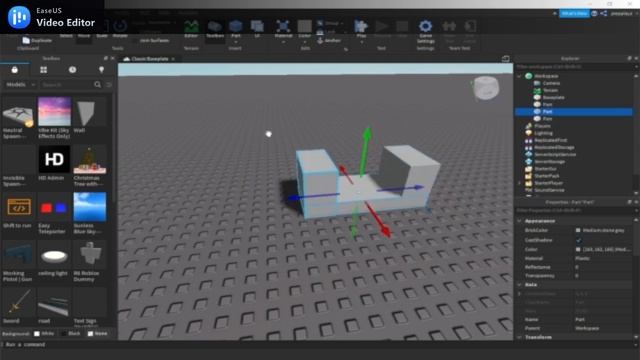Open the Toolbox Recent clock tab

point(72,70)
